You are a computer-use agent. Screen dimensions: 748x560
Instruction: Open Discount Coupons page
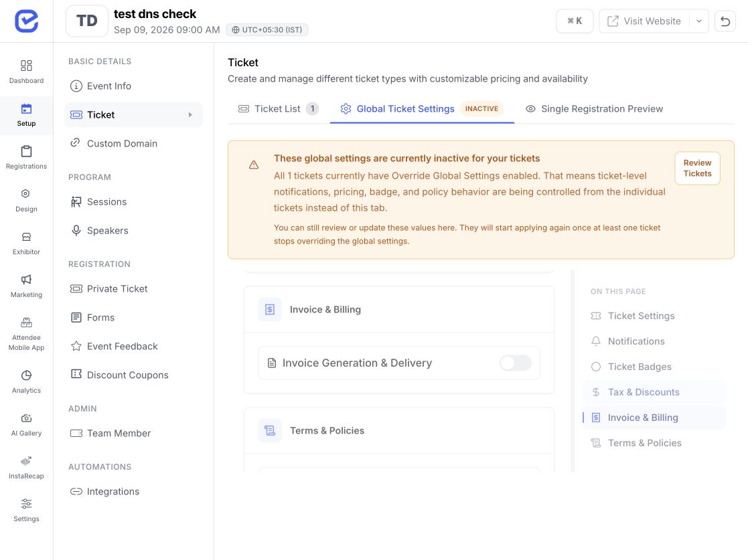tap(133, 375)
